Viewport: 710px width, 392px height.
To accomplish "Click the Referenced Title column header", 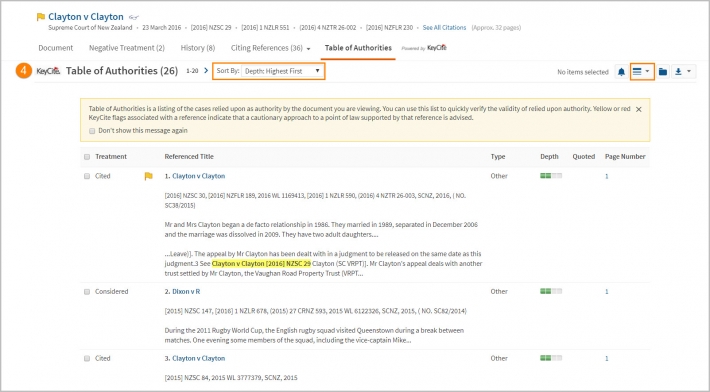I will (x=189, y=157).
